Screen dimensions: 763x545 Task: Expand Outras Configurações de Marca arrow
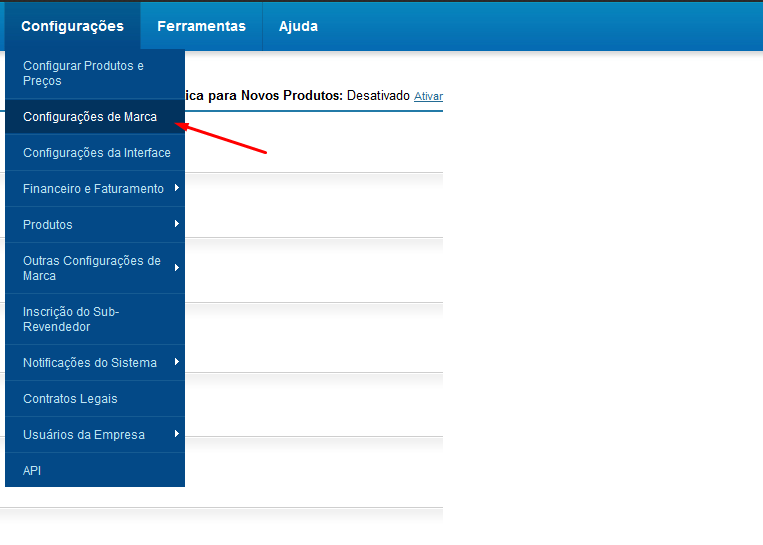177,268
